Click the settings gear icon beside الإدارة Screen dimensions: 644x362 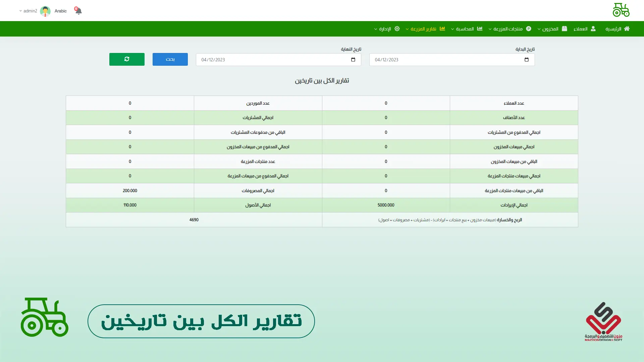(397, 29)
